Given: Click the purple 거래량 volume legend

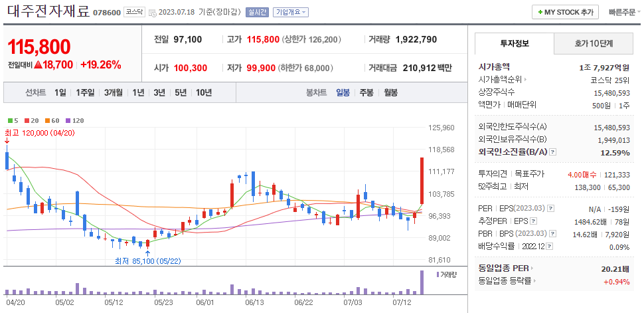Looking at the screenshot, I should [446, 274].
